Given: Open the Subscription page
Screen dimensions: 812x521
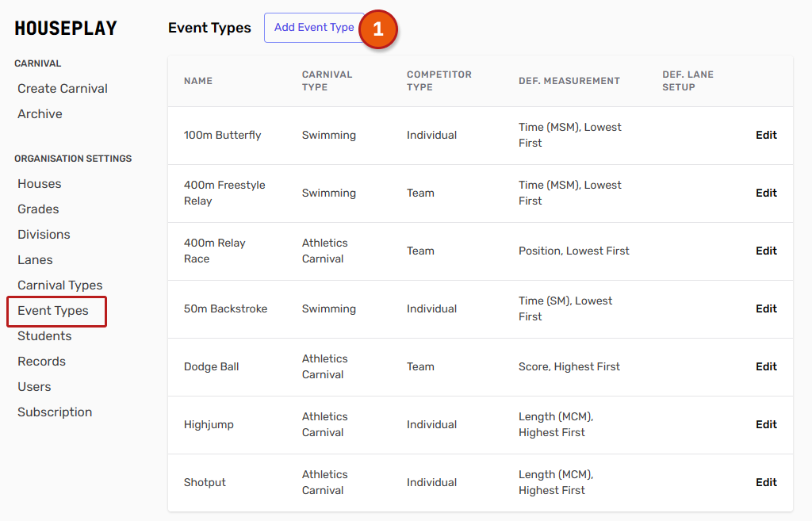Looking at the screenshot, I should coord(55,412).
